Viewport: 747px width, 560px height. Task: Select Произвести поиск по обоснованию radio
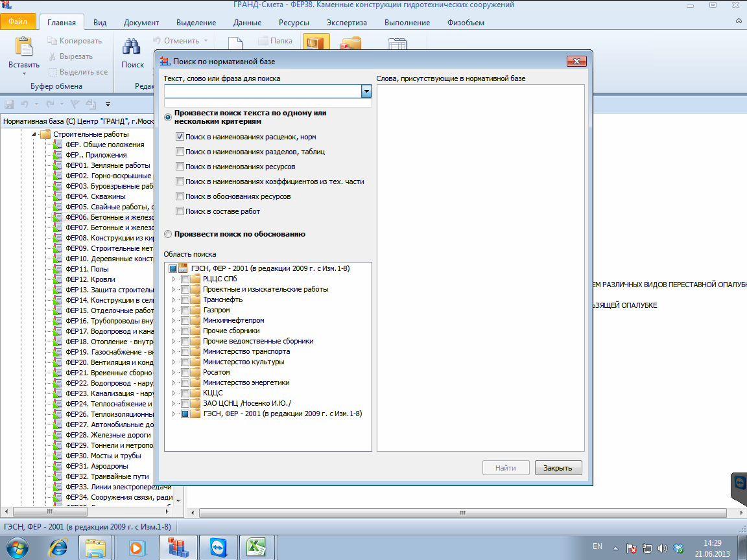168,234
